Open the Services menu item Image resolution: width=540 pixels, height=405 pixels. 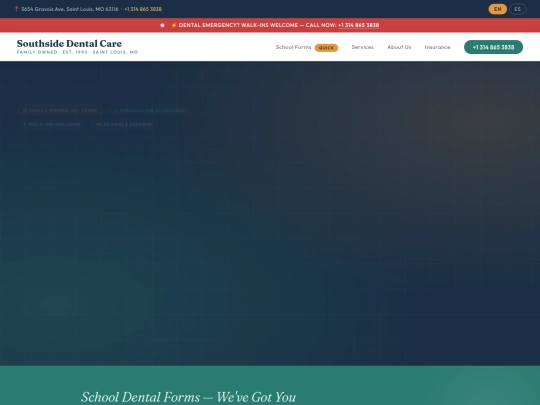point(362,47)
